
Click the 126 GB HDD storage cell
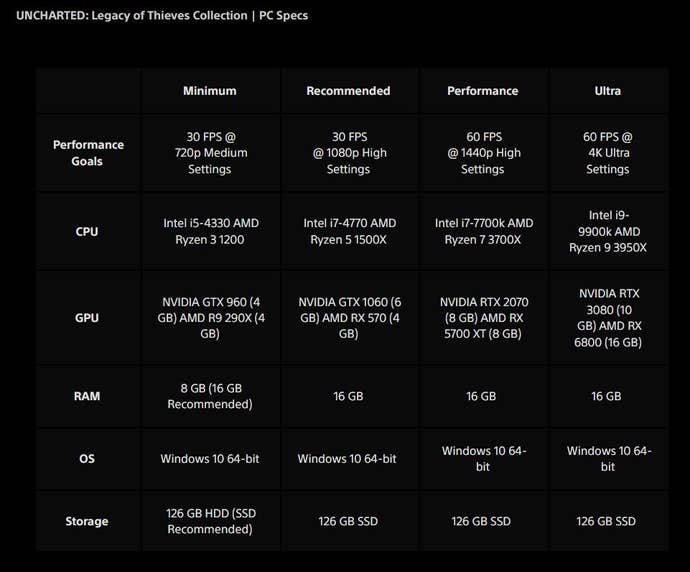pos(210,521)
